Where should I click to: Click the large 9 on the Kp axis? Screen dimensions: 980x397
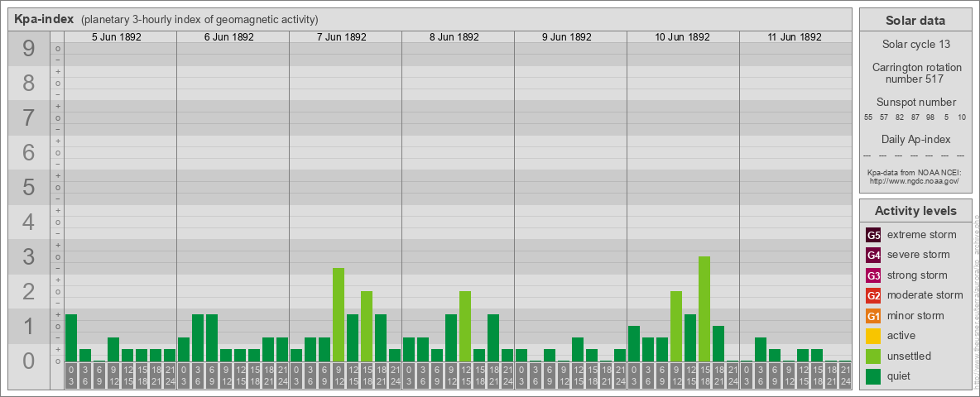[x=29, y=50]
